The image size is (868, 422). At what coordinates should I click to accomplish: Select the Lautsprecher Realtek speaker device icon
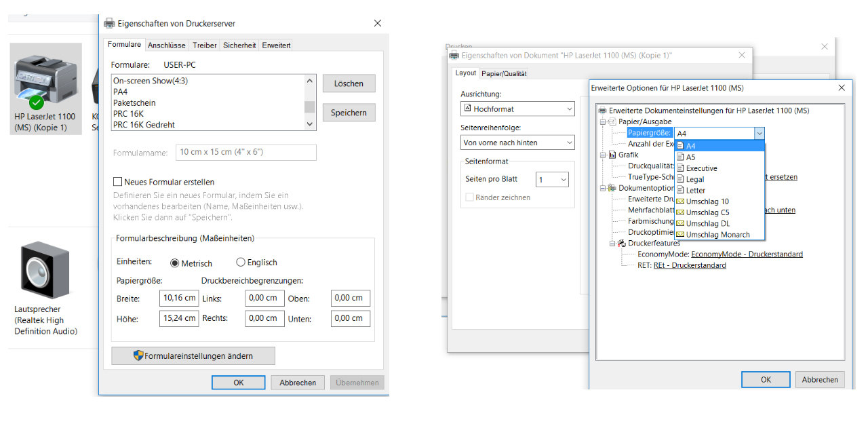(x=45, y=270)
